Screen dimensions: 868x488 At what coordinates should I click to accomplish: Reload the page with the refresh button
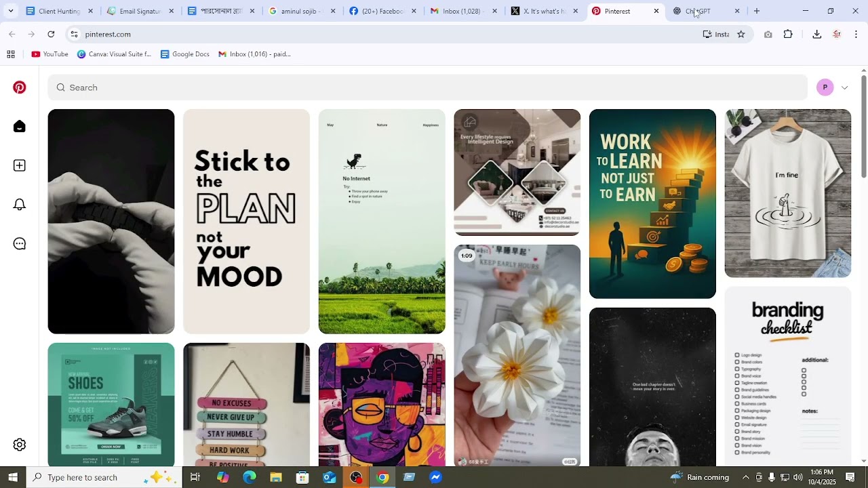click(x=51, y=34)
